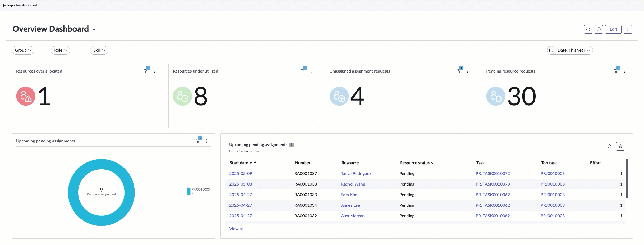This screenshot has height=244, width=644.
Task: Click the Number column header
Action: coord(302,163)
